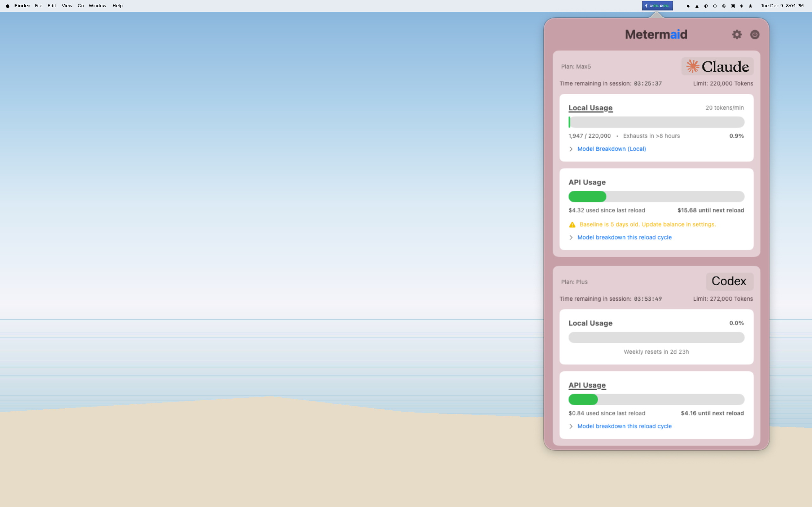Click the Claude Local Usage progress bar
Screen dimensions: 812x507
tap(656, 122)
